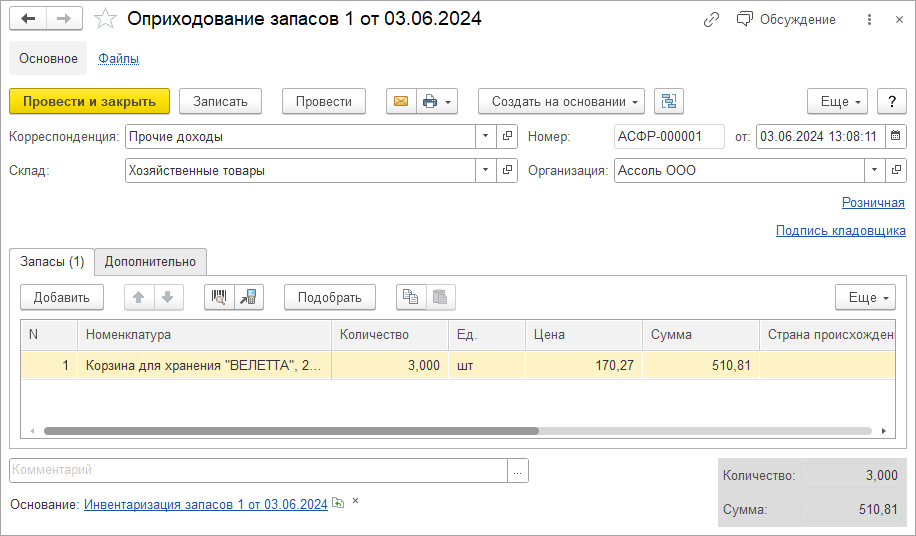Click into the Комментарий input field
The width and height of the screenshot is (916, 536).
point(258,470)
